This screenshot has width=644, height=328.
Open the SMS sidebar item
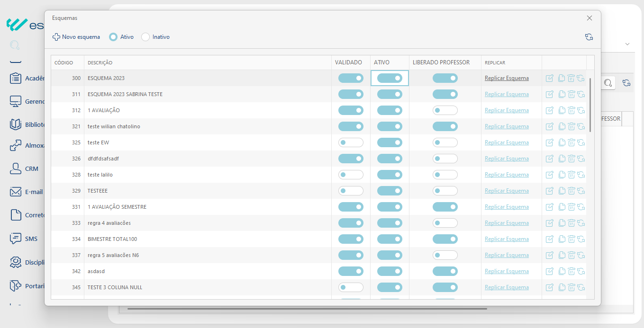coord(31,239)
